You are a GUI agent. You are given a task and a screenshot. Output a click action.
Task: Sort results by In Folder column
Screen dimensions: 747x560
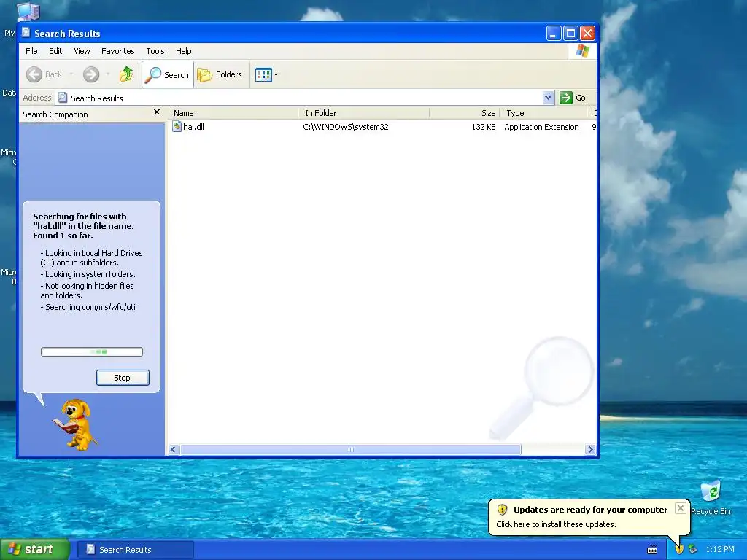(364, 113)
